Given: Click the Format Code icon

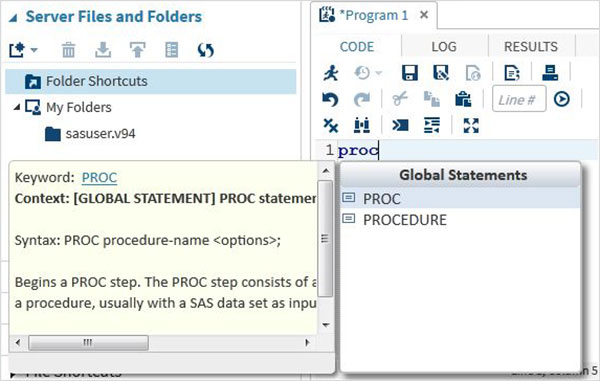Looking at the screenshot, I should 432,125.
